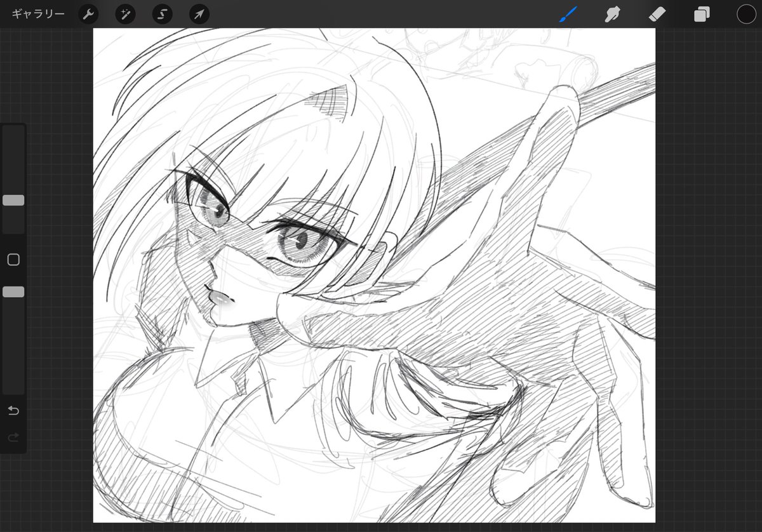
Task: Activate the Transform arrow tool
Action: pyautogui.click(x=199, y=14)
